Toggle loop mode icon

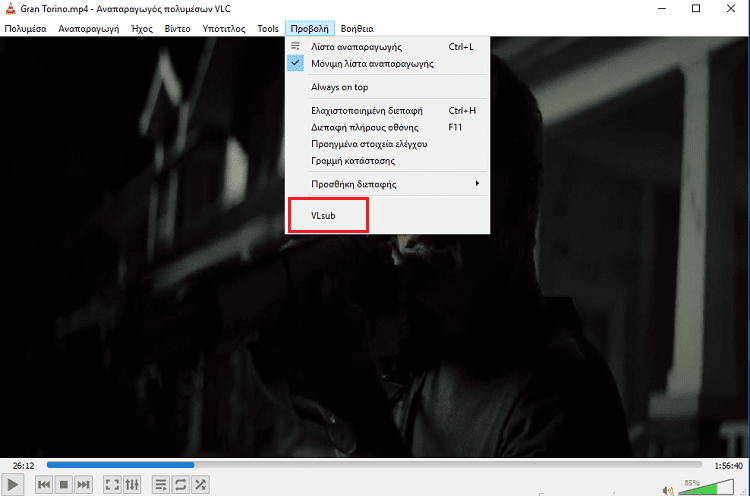[x=180, y=485]
